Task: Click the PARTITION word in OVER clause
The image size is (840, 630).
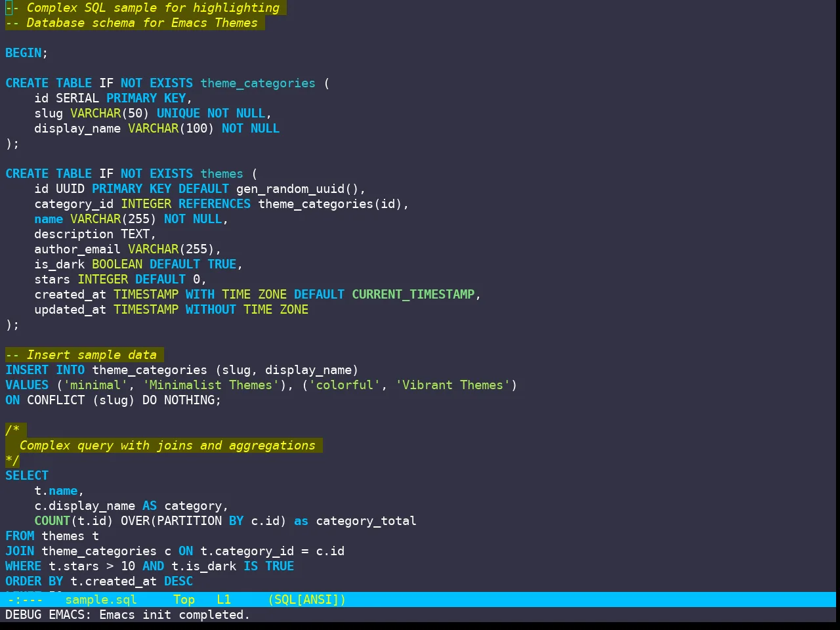Action: coord(189,521)
